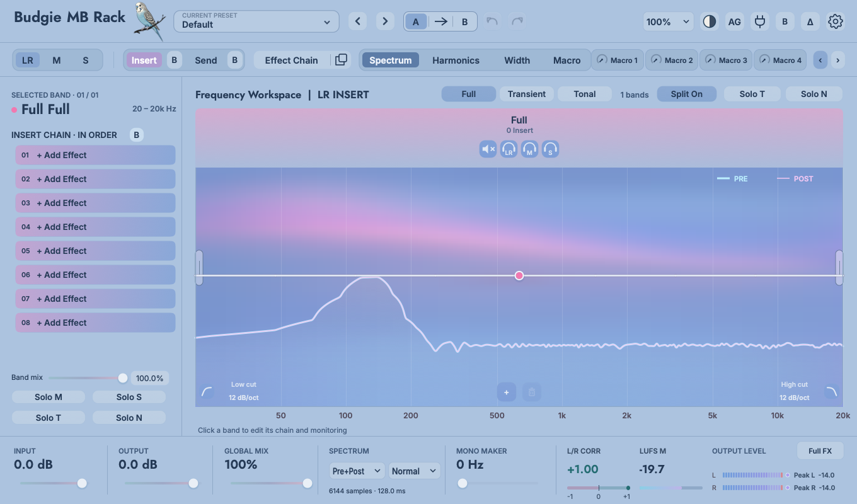
Task: Toggle the high cut filter icon
Action: click(831, 392)
